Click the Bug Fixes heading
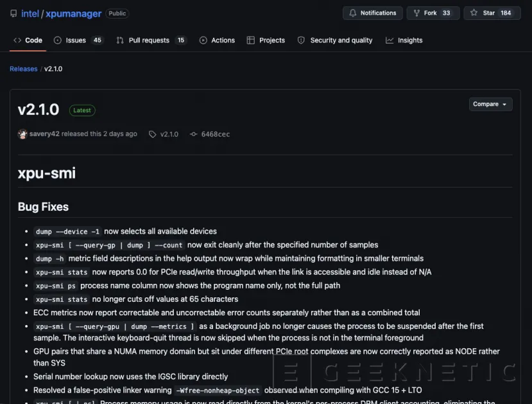Screen dimensions: 532x404 [43, 206]
